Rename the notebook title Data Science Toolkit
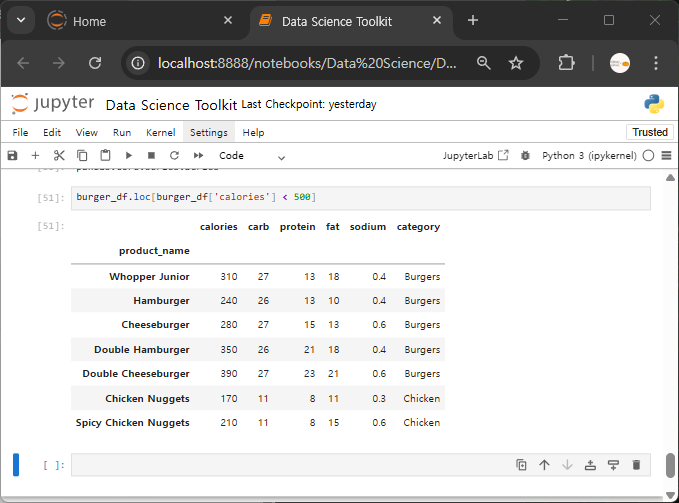Viewport: 679px width, 503px height. 171,105
